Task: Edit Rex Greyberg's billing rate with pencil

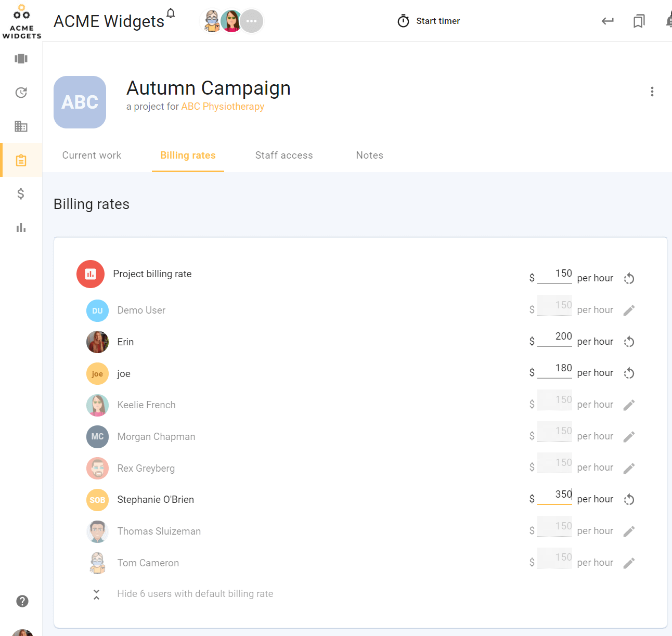Action: point(629,469)
